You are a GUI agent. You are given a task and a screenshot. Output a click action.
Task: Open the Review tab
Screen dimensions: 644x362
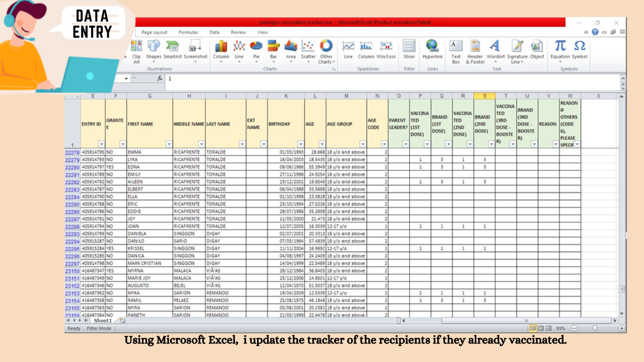238,32
